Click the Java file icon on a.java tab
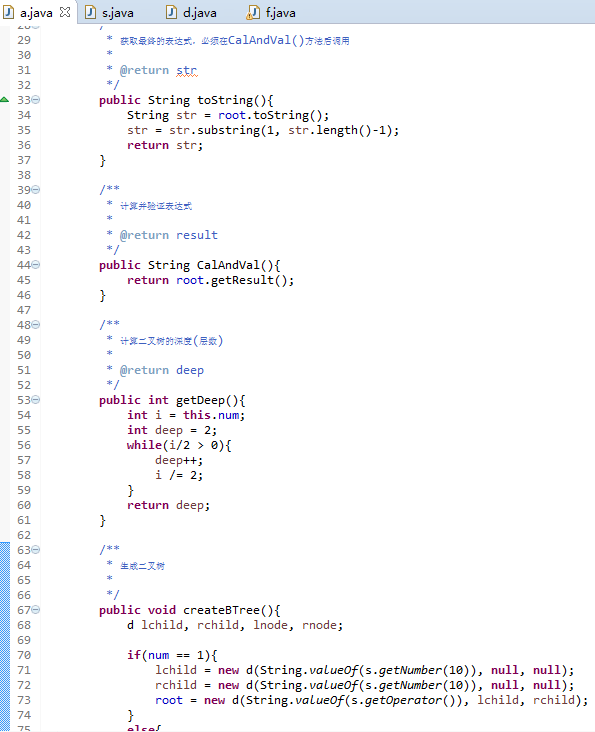This screenshot has width=595, height=732. click(x=8, y=13)
